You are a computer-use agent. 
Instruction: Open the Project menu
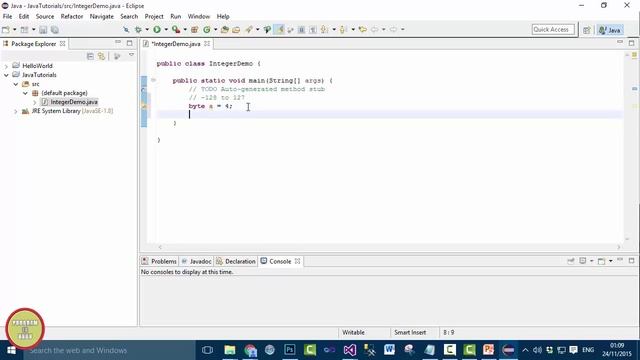pyautogui.click(x=154, y=16)
